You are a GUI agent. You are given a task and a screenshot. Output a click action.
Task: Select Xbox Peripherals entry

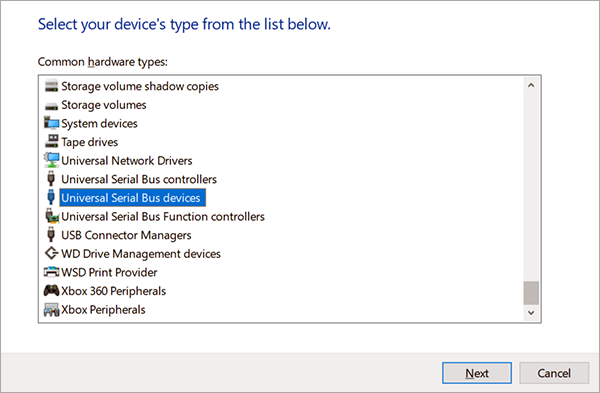tap(103, 310)
